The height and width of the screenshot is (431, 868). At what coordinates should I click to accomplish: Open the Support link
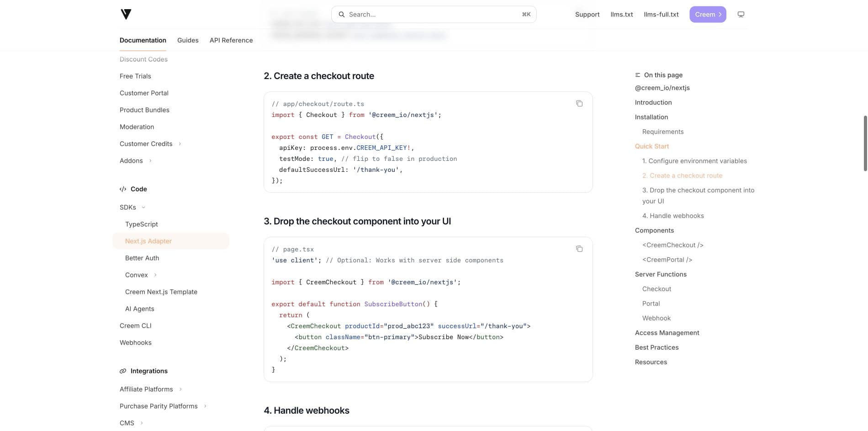coord(587,15)
